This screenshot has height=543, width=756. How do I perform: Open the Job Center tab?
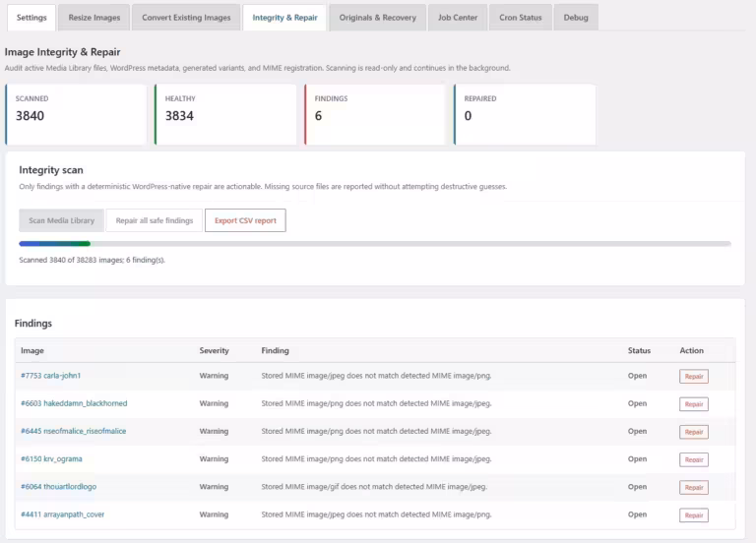click(x=458, y=18)
